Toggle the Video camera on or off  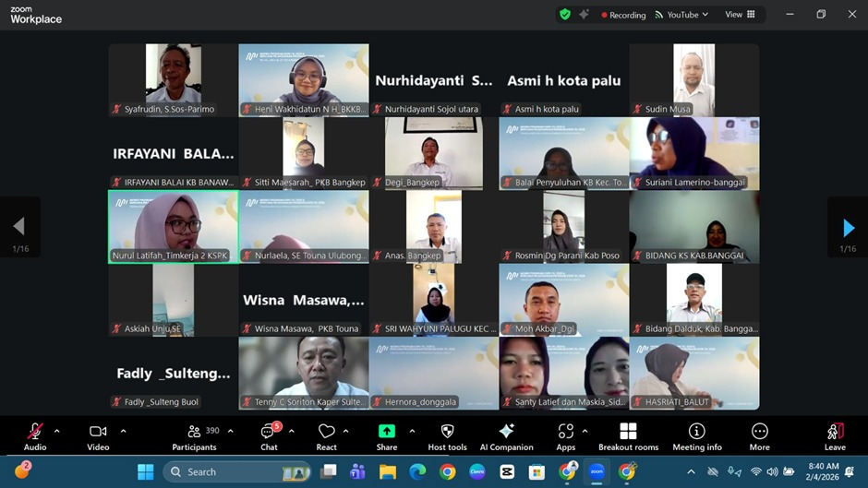pyautogui.click(x=98, y=436)
